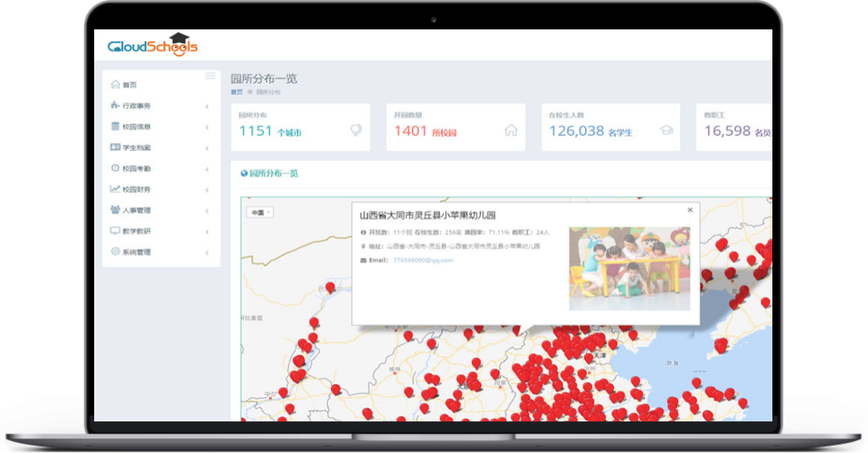Click the 1401 所校园 statistic

(x=425, y=131)
